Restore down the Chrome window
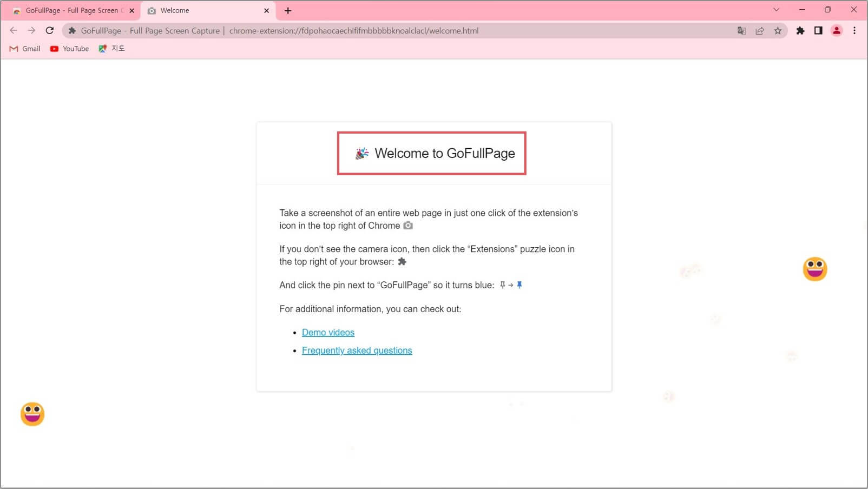 click(827, 10)
